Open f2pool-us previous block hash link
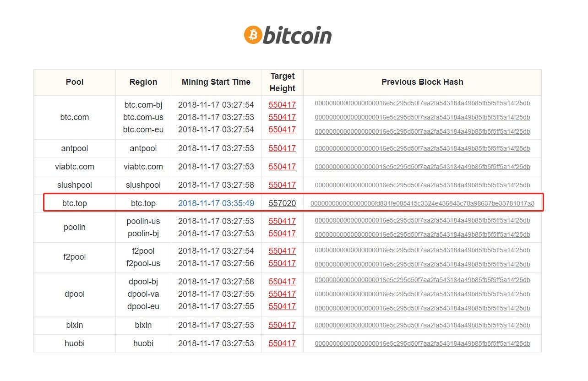 pos(422,263)
